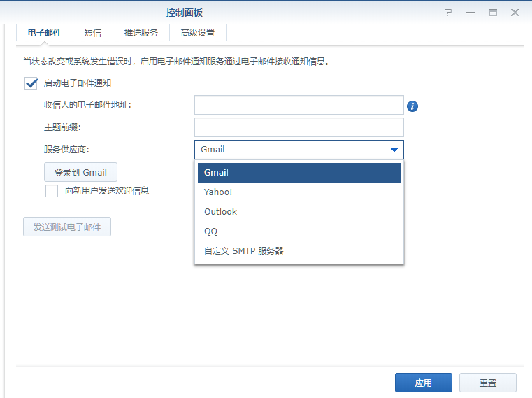This screenshot has height=398, width=532.
Task: Open the 推送服务 tab
Action: tap(141, 33)
